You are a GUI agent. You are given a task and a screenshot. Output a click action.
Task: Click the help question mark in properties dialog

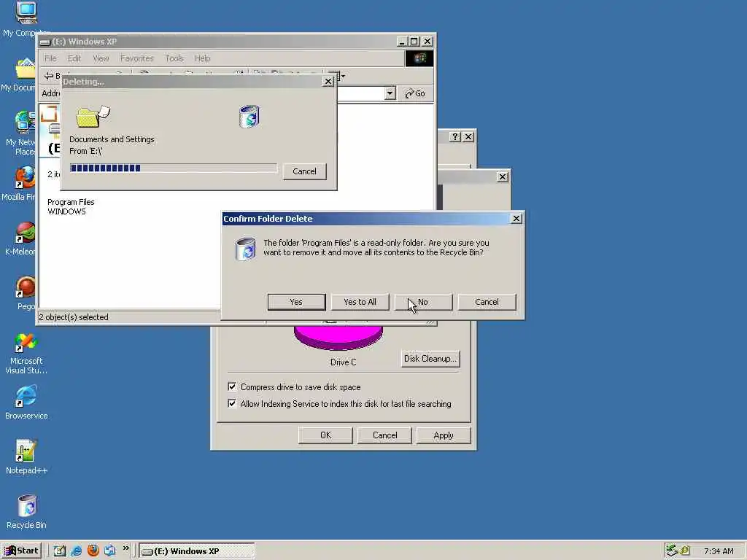tap(455, 136)
